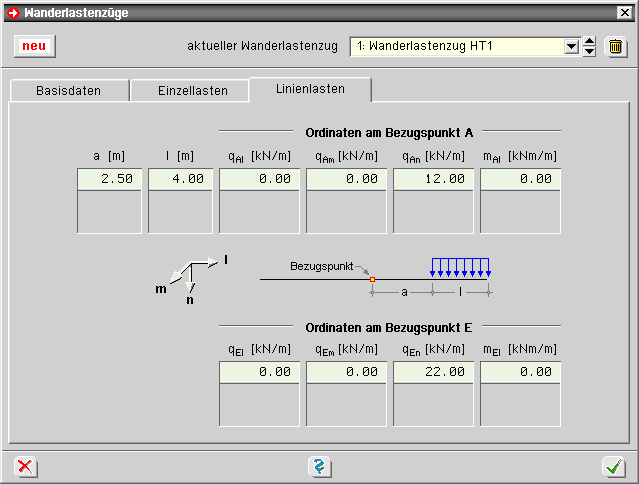
Task: Click the a [m] field showing 2.50
Action: pyautogui.click(x=111, y=179)
